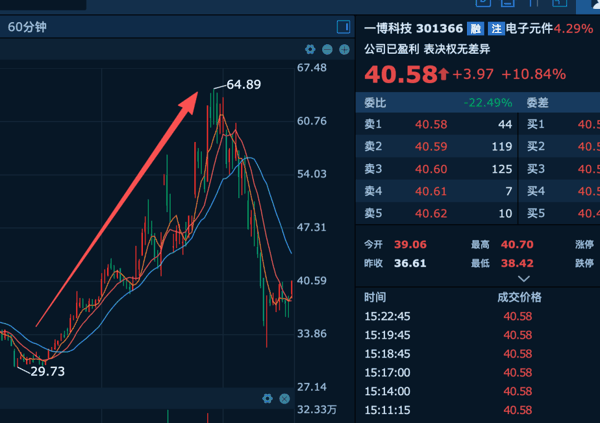
Task: Zoom in chart with plus icon
Action: [344, 49]
